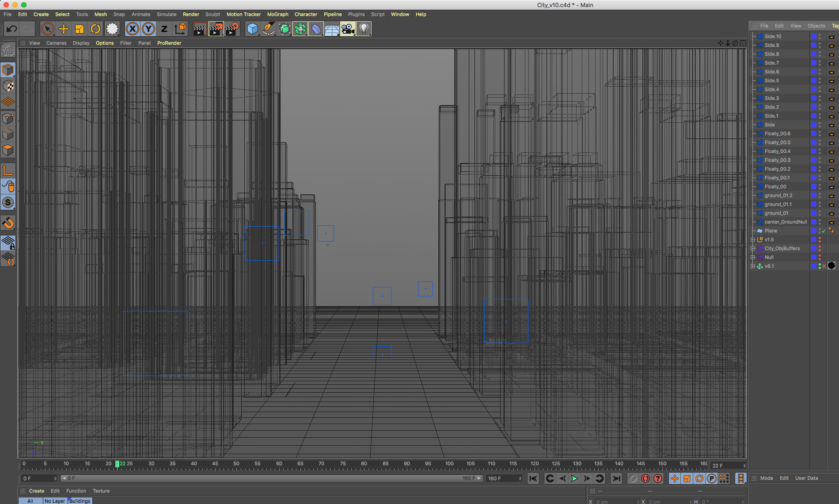Go to end of animation
Screen dimensions: 839x504
[x=616, y=478]
